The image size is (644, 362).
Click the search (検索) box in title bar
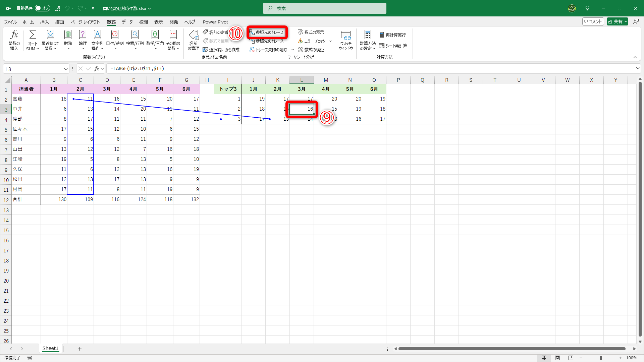point(324,8)
